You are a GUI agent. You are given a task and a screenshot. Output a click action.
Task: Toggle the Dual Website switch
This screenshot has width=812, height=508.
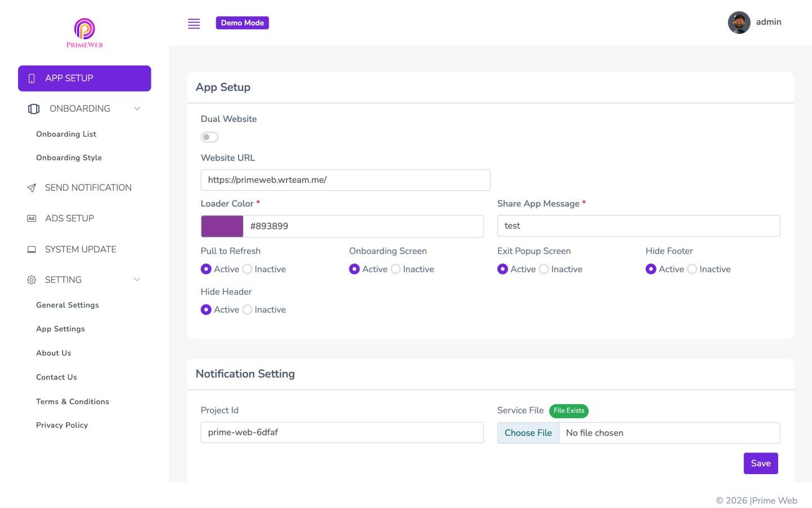tap(210, 137)
